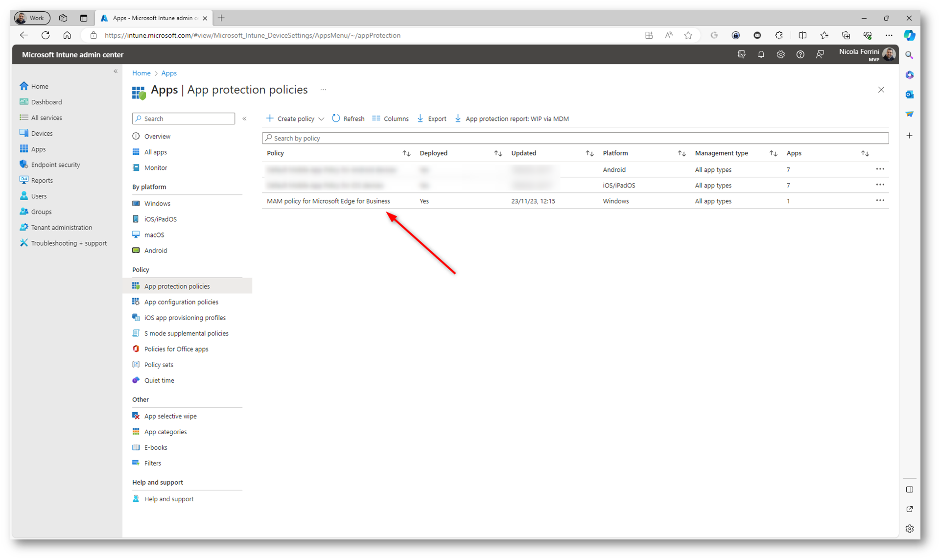
Task: Open portal settings gear icon
Action: (780, 55)
